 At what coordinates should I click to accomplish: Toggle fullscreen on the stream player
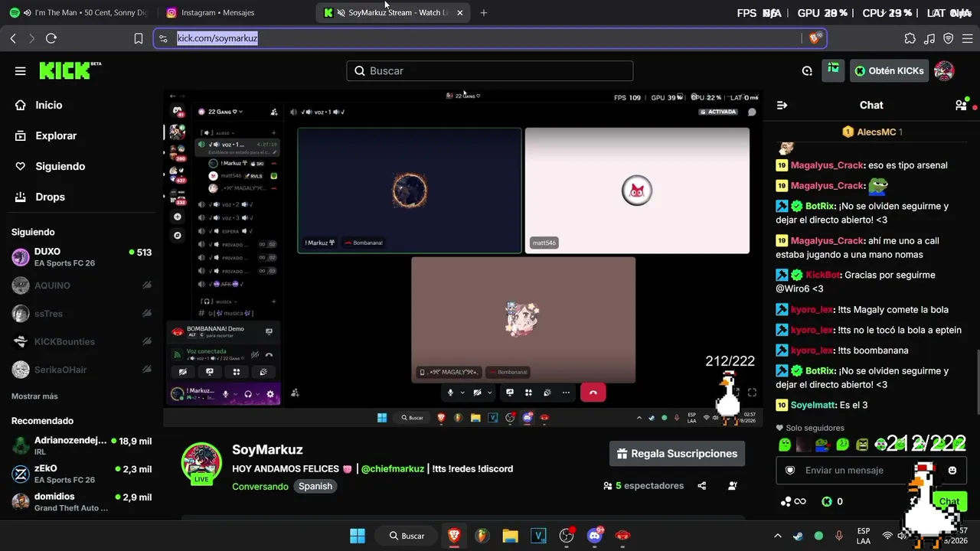click(752, 393)
